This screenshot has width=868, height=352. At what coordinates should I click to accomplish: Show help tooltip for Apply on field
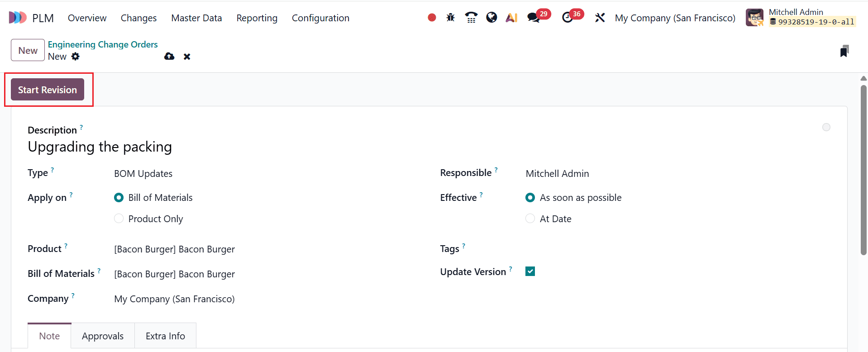pyautogui.click(x=71, y=195)
